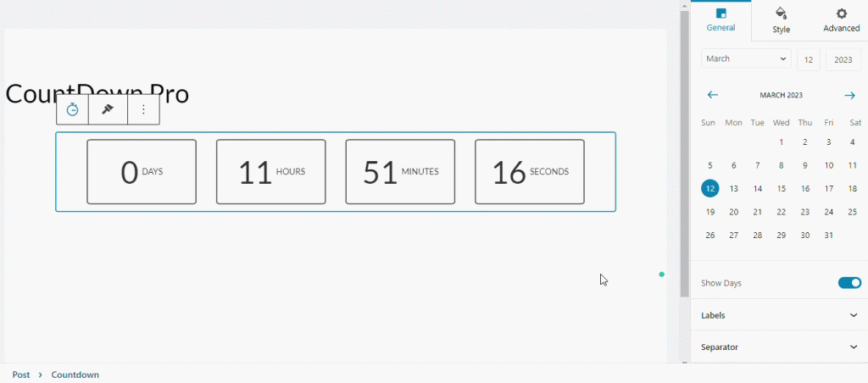Toggle the Show Days switch

[849, 283]
